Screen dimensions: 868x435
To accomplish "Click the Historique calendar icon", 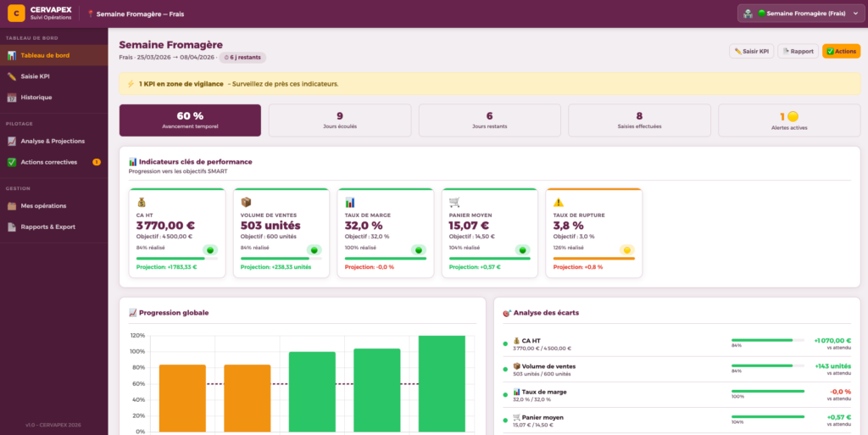I will pyautogui.click(x=12, y=98).
